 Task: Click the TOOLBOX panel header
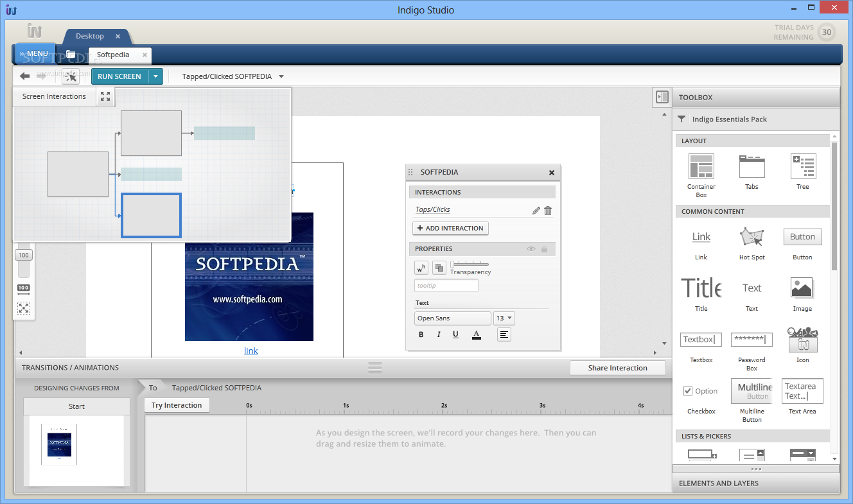[756, 98]
